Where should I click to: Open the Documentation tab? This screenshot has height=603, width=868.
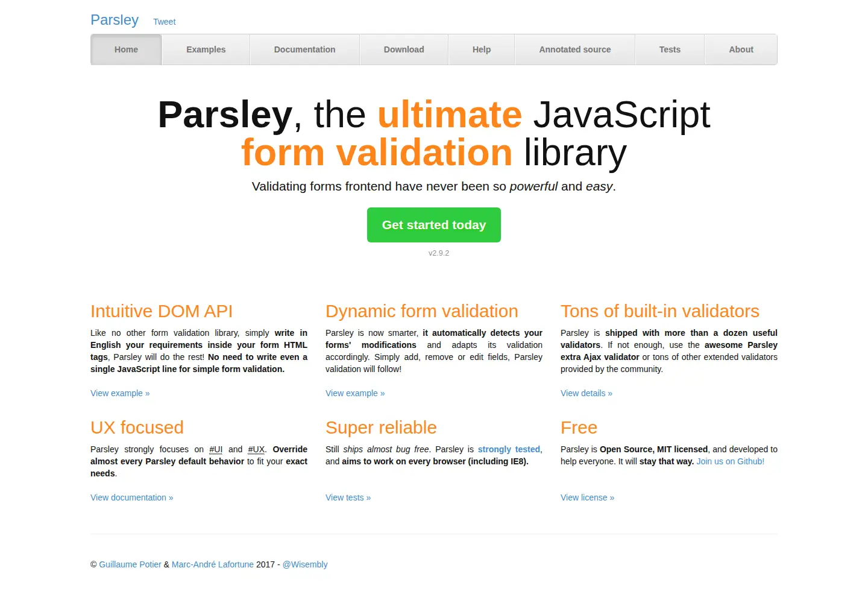pyautogui.click(x=304, y=49)
